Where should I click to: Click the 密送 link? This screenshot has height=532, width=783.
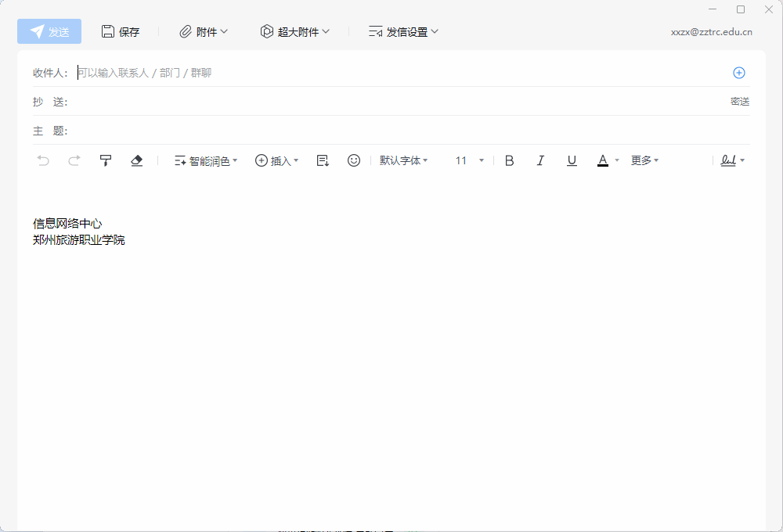740,102
